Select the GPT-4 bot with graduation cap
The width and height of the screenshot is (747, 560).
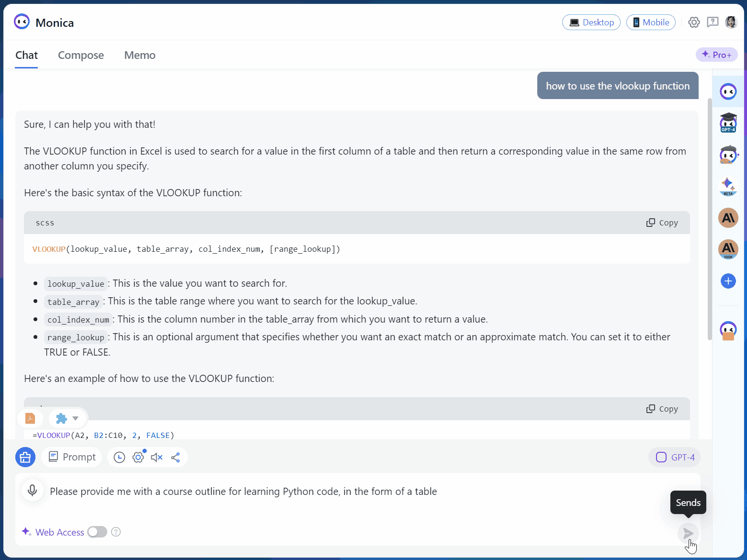pos(728,123)
